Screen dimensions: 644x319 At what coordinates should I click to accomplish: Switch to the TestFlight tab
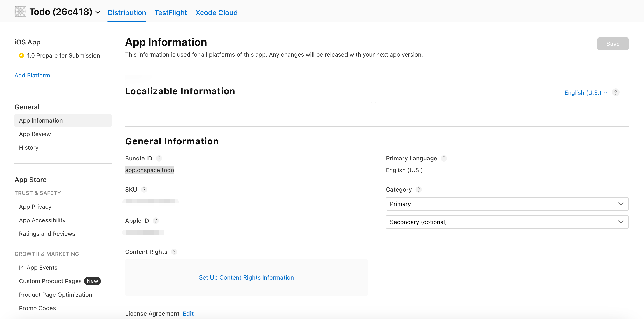[170, 12]
